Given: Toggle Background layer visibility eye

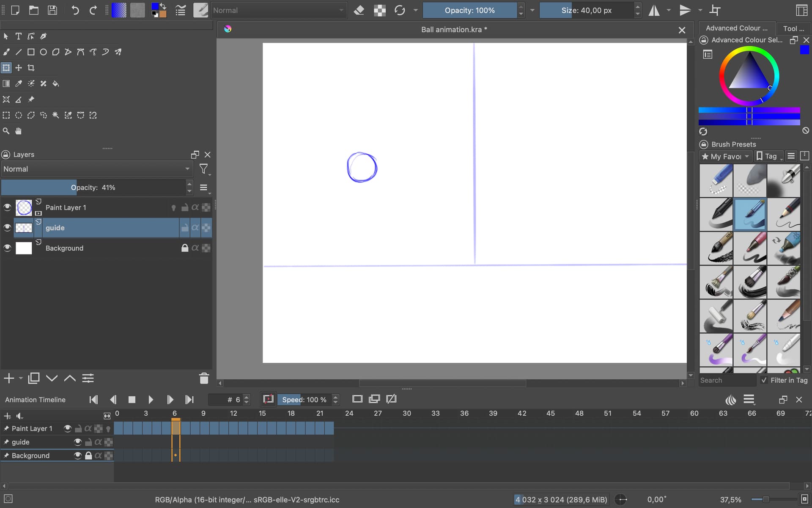Looking at the screenshot, I should tap(7, 248).
